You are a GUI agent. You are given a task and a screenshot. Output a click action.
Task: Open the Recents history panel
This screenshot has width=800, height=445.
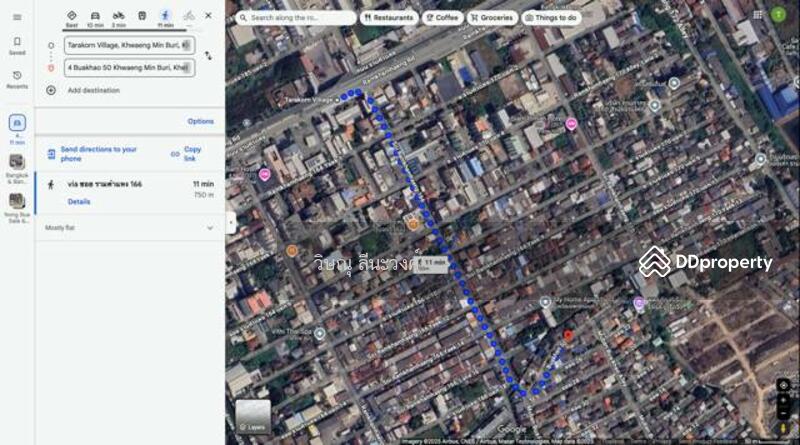coord(17,78)
